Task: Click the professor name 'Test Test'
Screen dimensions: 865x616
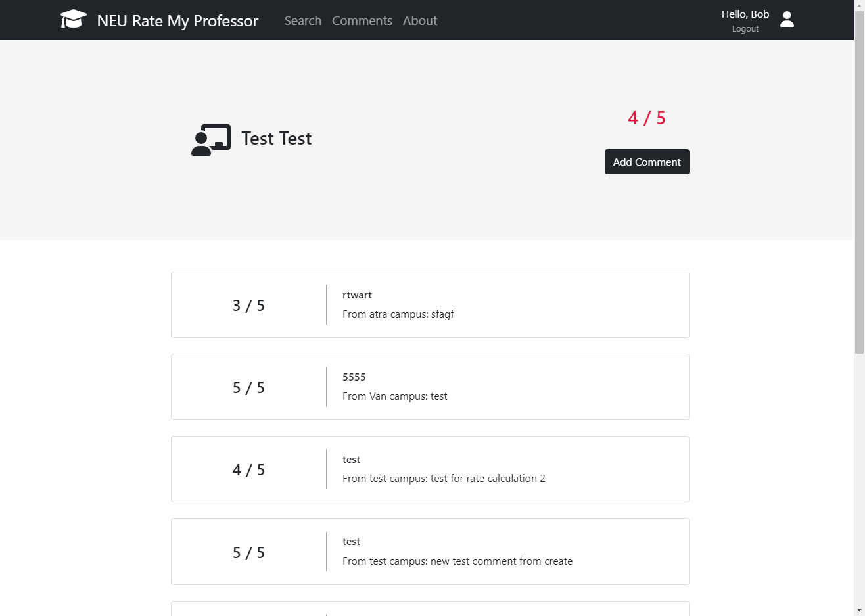Action: coord(276,139)
